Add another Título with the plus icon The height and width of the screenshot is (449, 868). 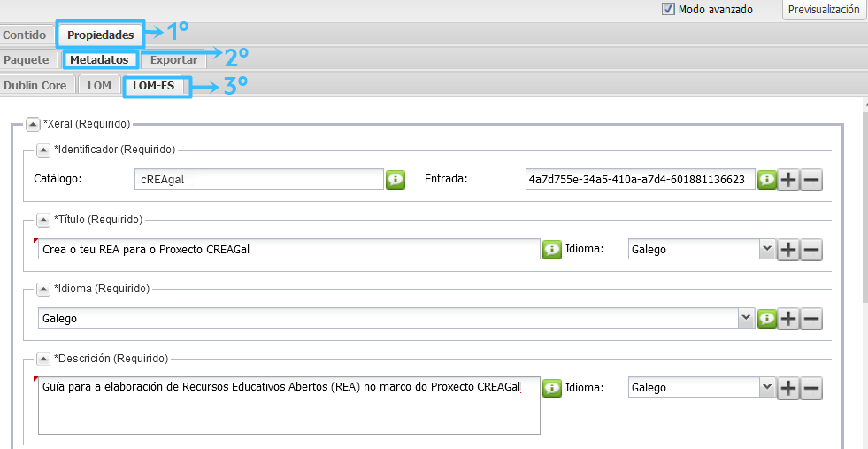(788, 250)
